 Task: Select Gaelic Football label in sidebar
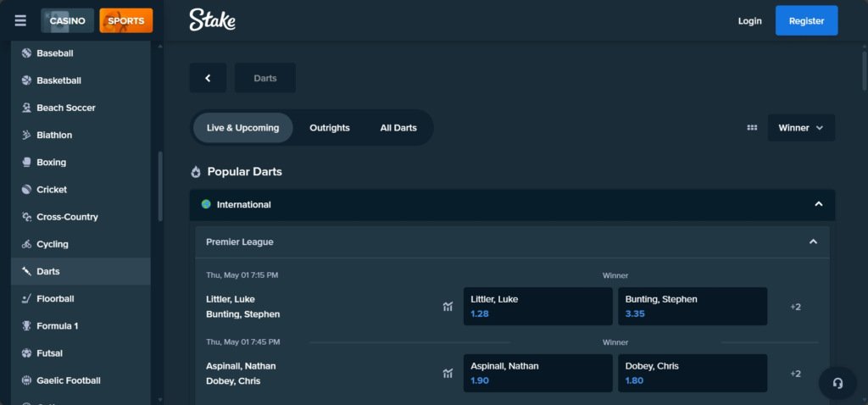tap(69, 380)
